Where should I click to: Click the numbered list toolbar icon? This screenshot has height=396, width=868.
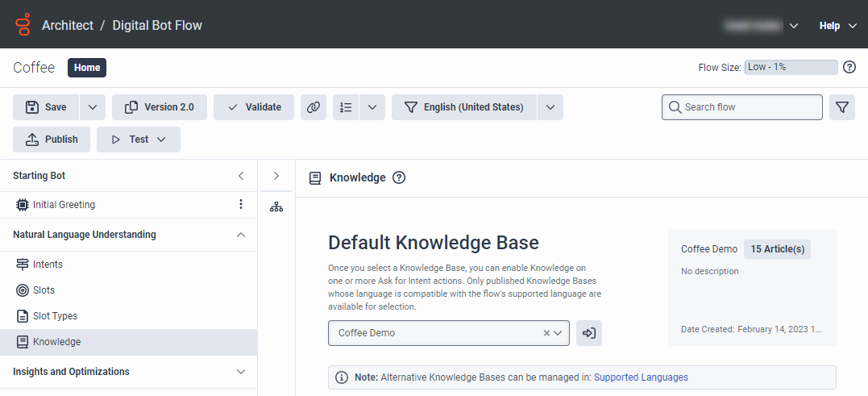(347, 107)
